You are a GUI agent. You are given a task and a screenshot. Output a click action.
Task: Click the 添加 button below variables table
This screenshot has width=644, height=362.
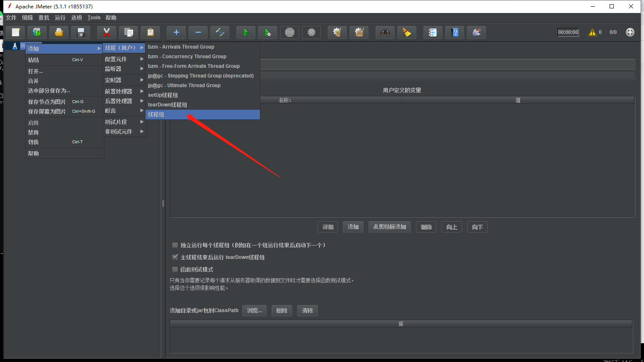pyautogui.click(x=353, y=227)
